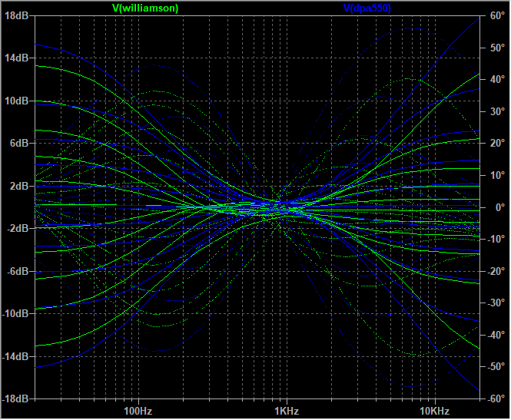
Task: Click the 18dB label on magnitude axis
Action: point(16,15)
